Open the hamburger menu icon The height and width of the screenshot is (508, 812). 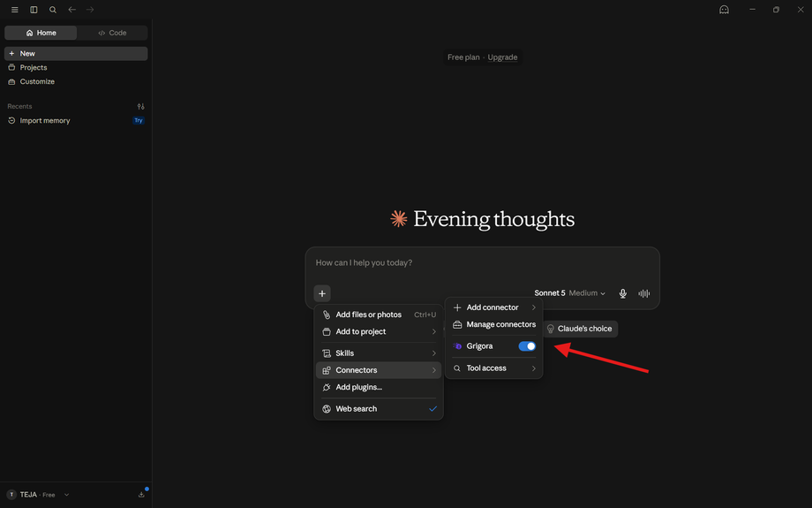(14, 10)
